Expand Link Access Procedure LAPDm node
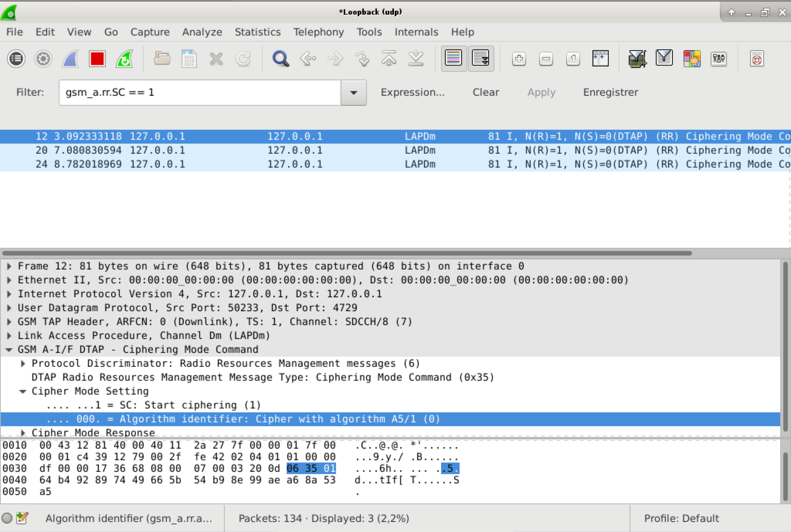 [x=9, y=335]
